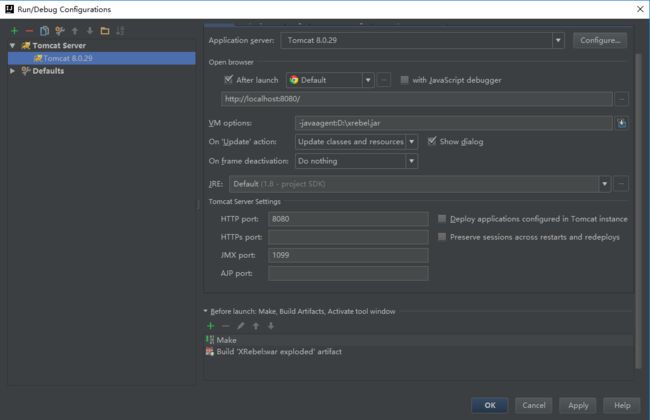
Task: Expand the VM options field editor
Action: point(621,123)
